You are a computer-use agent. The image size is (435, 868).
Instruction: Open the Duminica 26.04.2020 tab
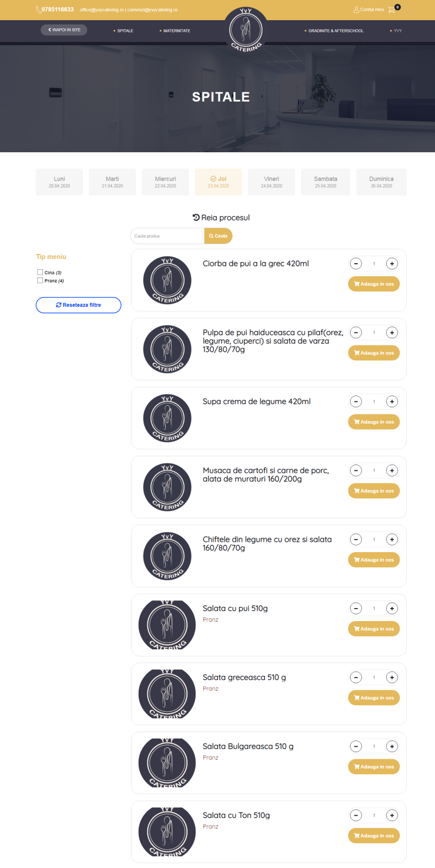tap(381, 182)
